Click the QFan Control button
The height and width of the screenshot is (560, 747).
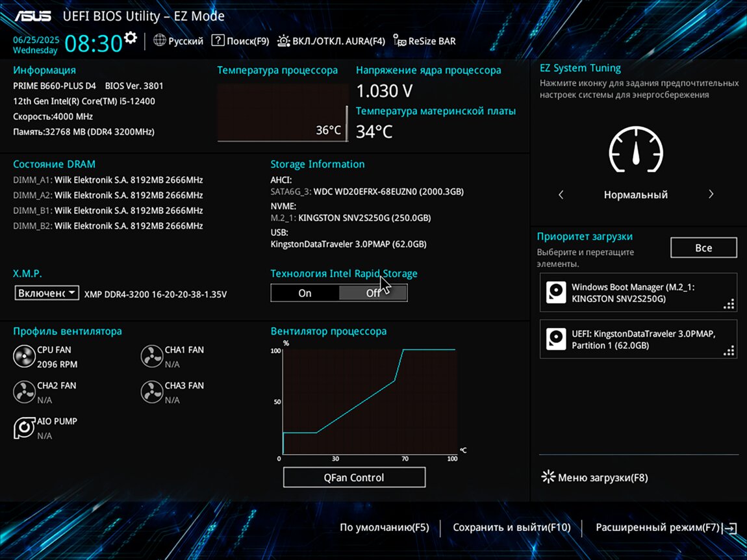pyautogui.click(x=354, y=477)
